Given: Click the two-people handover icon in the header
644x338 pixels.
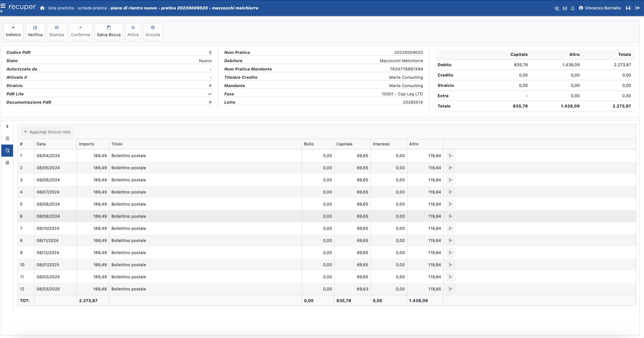Looking at the screenshot, I should (x=628, y=8).
